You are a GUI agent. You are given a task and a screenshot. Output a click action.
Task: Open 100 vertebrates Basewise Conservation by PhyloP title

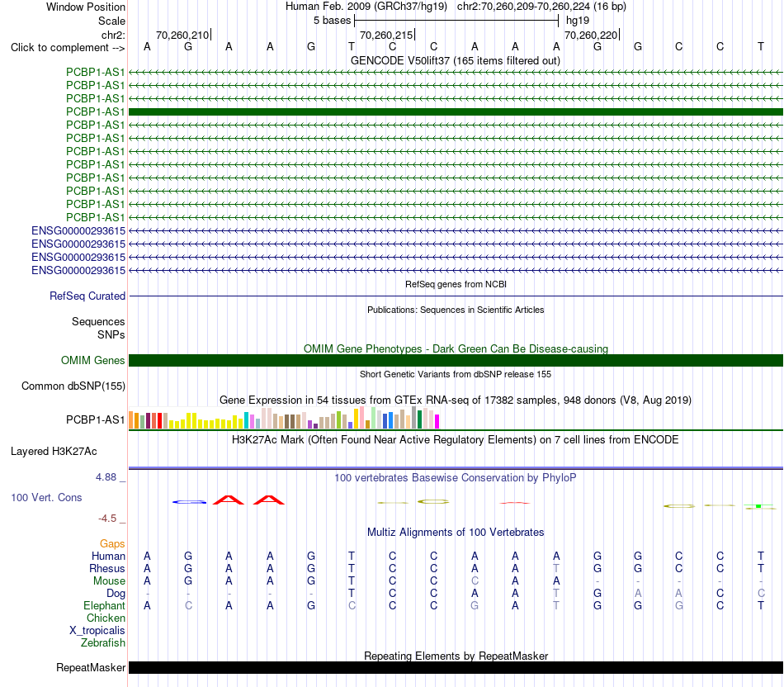tap(456, 478)
